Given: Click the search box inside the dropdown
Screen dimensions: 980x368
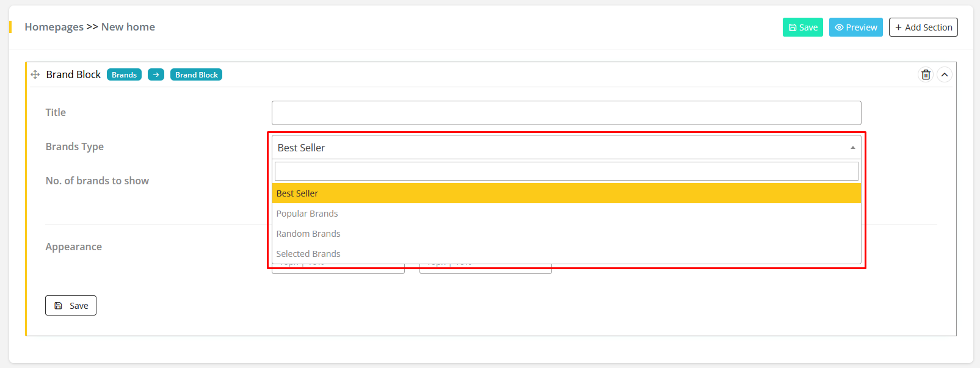Looking at the screenshot, I should 566,171.
